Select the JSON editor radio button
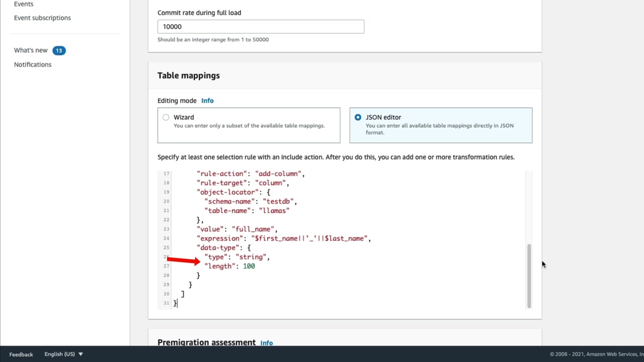This screenshot has width=644, height=362. [x=358, y=117]
